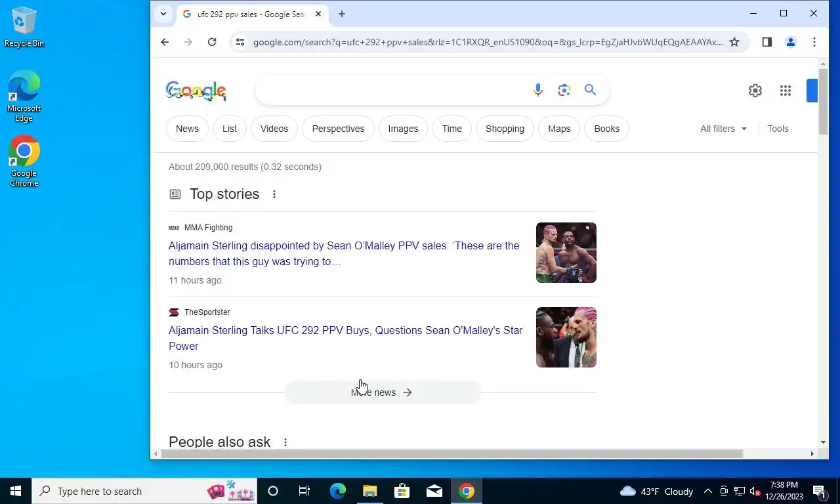Open the search Tools button
Screen dimensions: 840x504
(778, 129)
